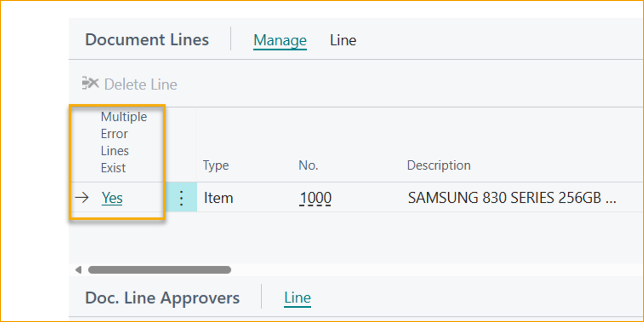
Task: Click the item number 1000 field
Action: click(315, 198)
